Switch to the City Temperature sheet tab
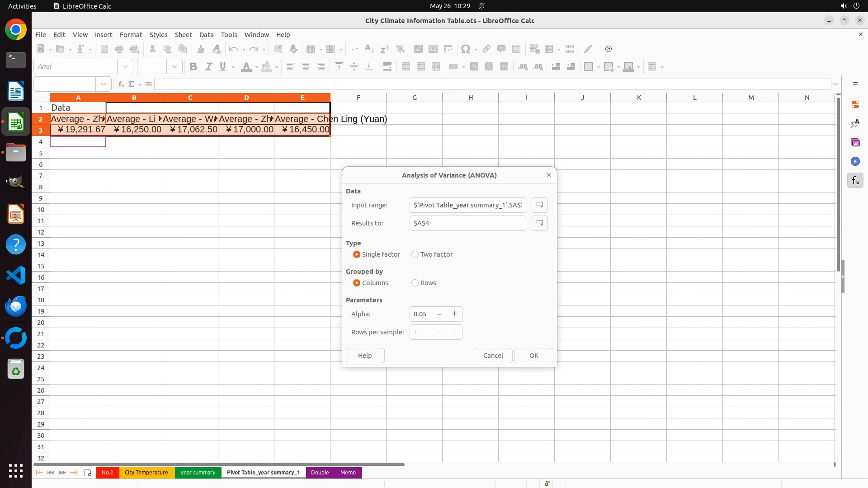This screenshot has height=488, width=868. pyautogui.click(x=146, y=473)
